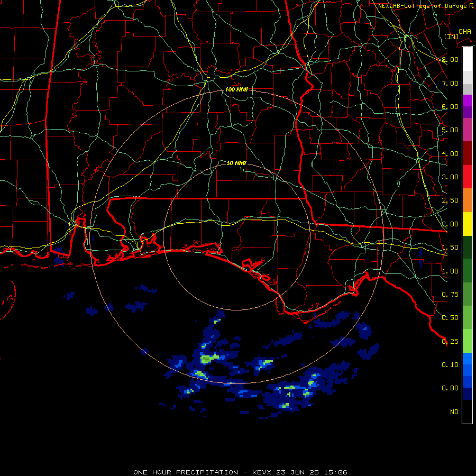476x476 pixels.
Task: Click the OHA product label
Action: click(x=464, y=32)
